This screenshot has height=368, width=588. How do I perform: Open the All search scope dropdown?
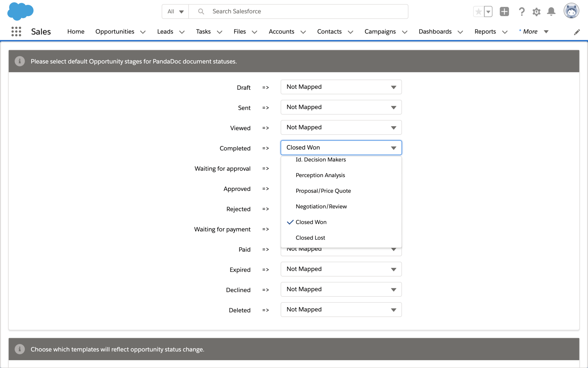click(x=175, y=11)
